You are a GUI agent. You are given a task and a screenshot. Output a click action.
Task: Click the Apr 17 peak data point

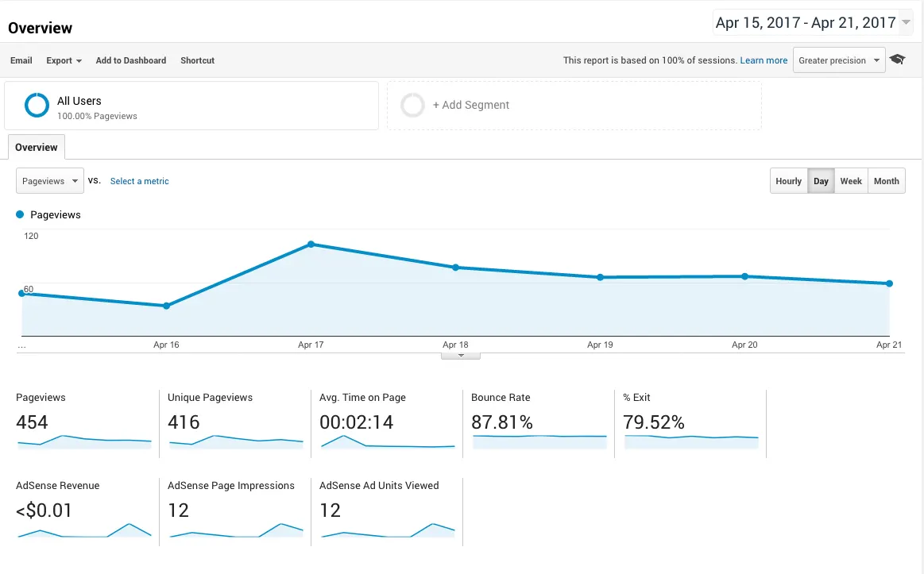click(x=311, y=244)
